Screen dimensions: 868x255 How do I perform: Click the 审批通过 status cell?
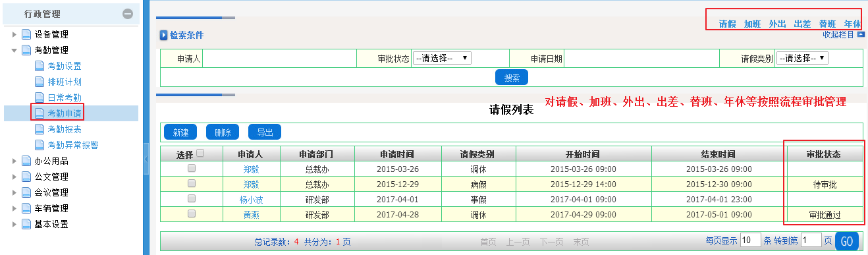pyautogui.click(x=825, y=215)
